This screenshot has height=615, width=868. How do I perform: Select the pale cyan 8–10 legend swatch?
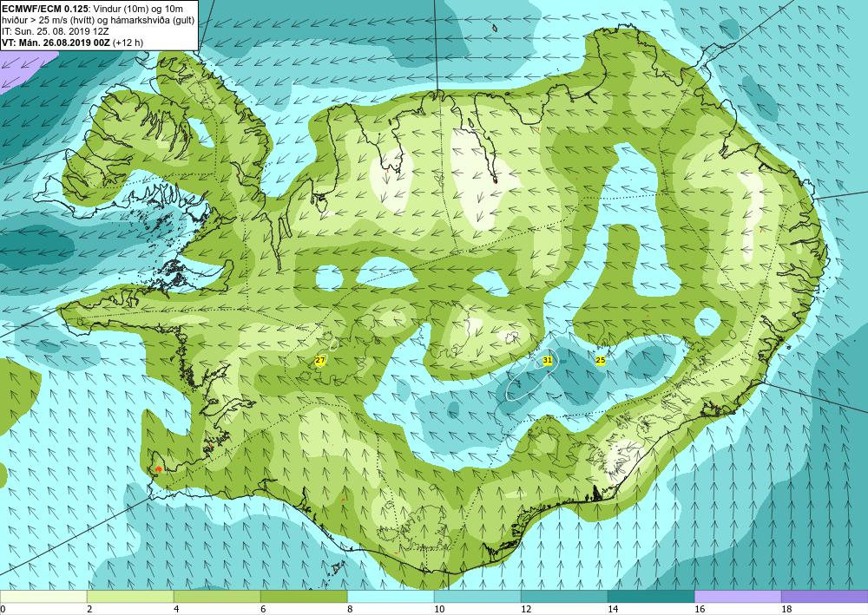tap(391, 596)
